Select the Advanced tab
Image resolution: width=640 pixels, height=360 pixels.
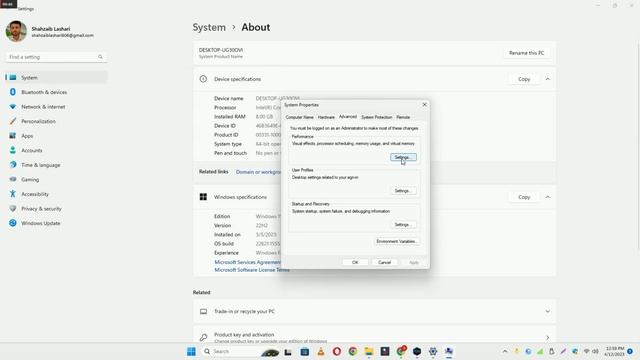click(348, 117)
